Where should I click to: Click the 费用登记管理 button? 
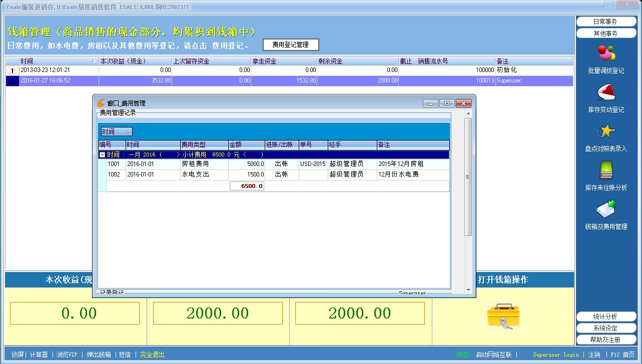pyautogui.click(x=290, y=44)
